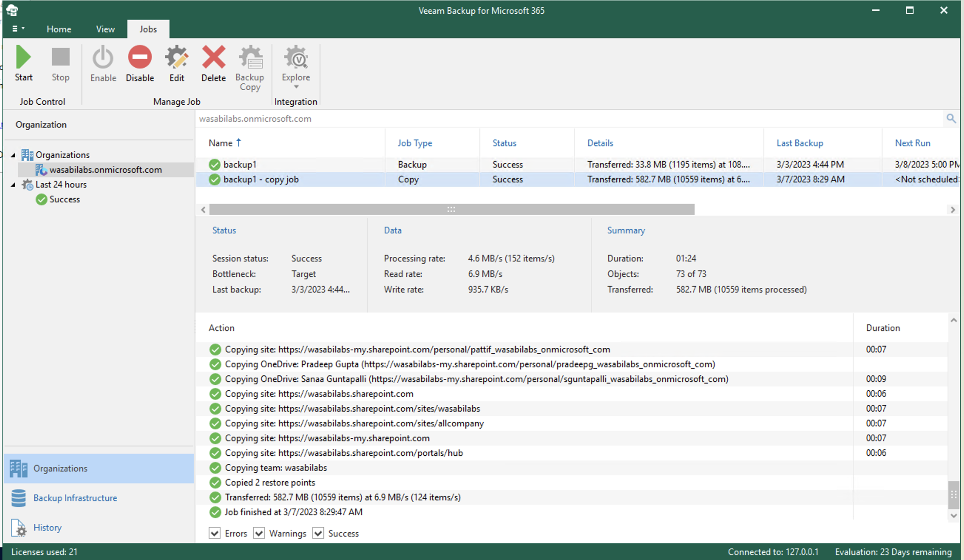Click the Evaluation: 23 Days remaining status

coord(893,552)
